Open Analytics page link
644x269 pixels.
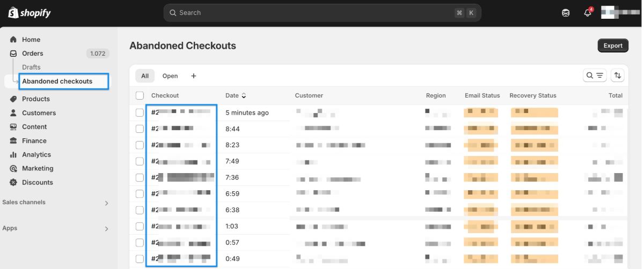(x=36, y=155)
